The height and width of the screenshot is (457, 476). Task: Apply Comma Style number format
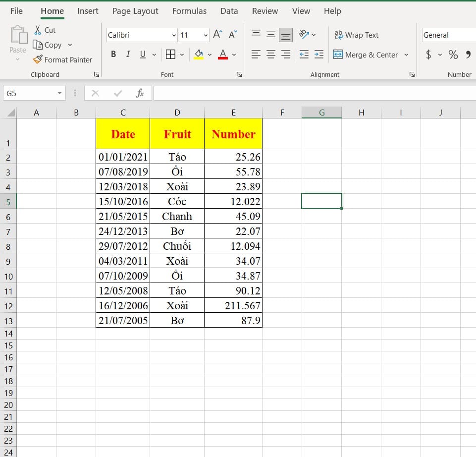pos(469,55)
